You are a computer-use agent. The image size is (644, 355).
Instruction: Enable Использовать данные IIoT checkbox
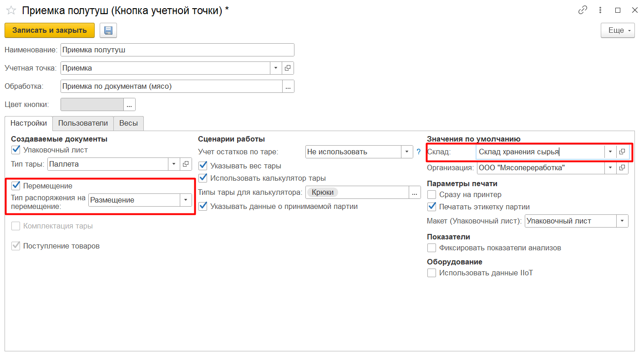pos(432,273)
